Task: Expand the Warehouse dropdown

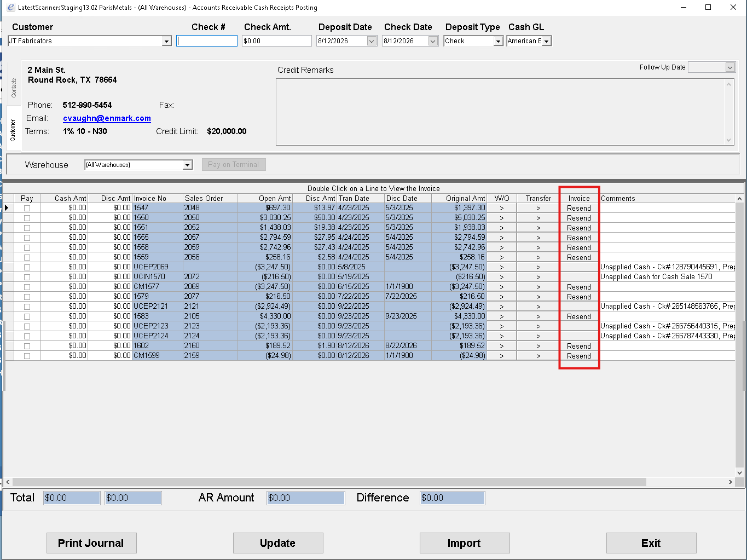Action: (187, 165)
